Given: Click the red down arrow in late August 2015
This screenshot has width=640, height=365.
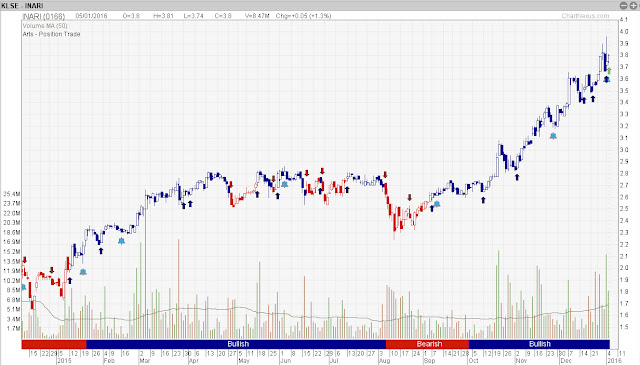Looking at the screenshot, I should tap(409, 198).
